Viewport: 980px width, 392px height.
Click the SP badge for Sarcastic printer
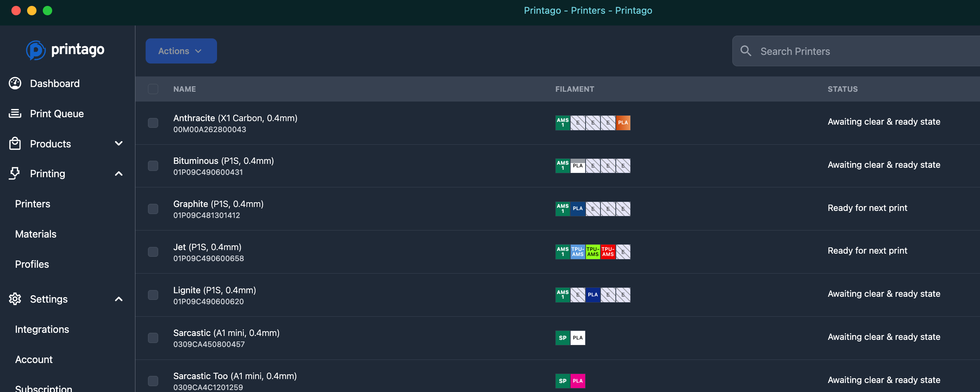[x=562, y=338]
